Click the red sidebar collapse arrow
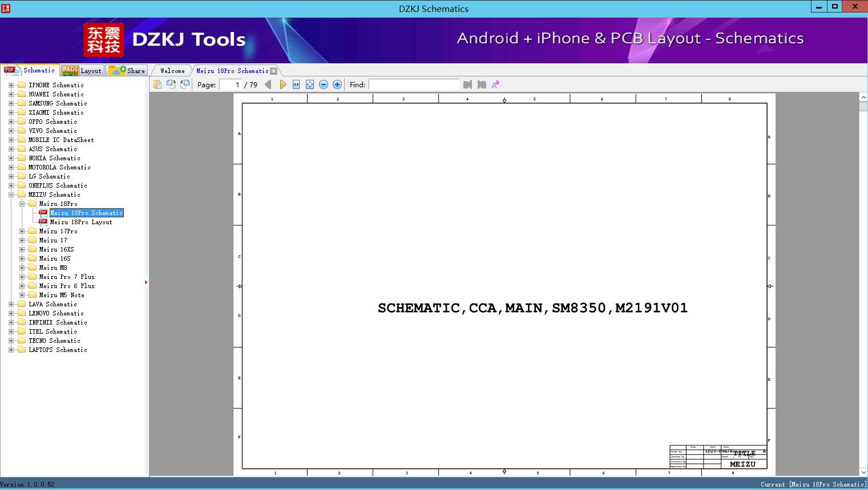 coord(146,282)
